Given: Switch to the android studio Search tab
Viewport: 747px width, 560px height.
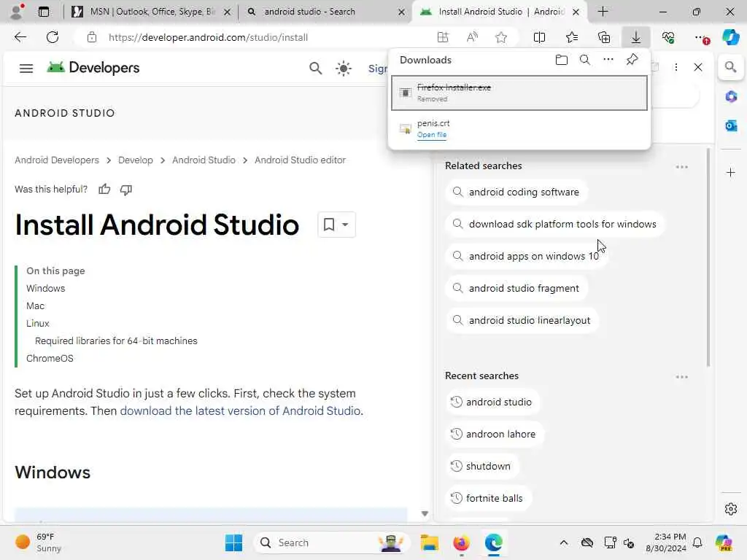Looking at the screenshot, I should click(326, 12).
